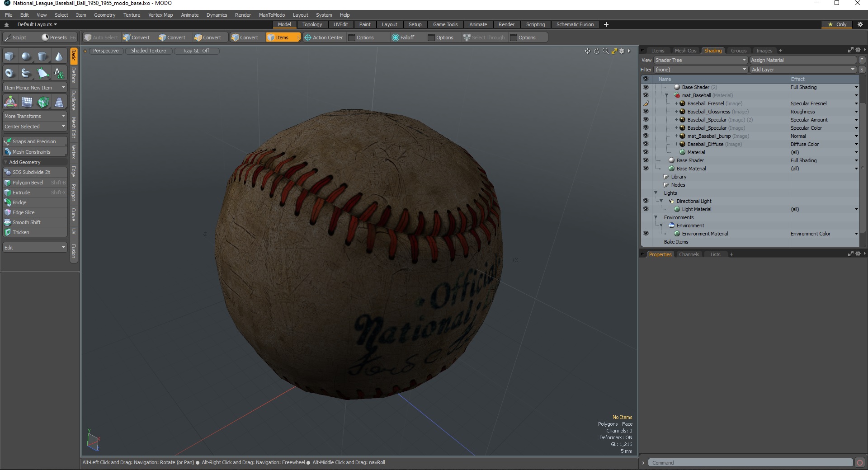Switch to the Topology layout tab
Viewport: 868px width, 470px height.
pos(312,24)
